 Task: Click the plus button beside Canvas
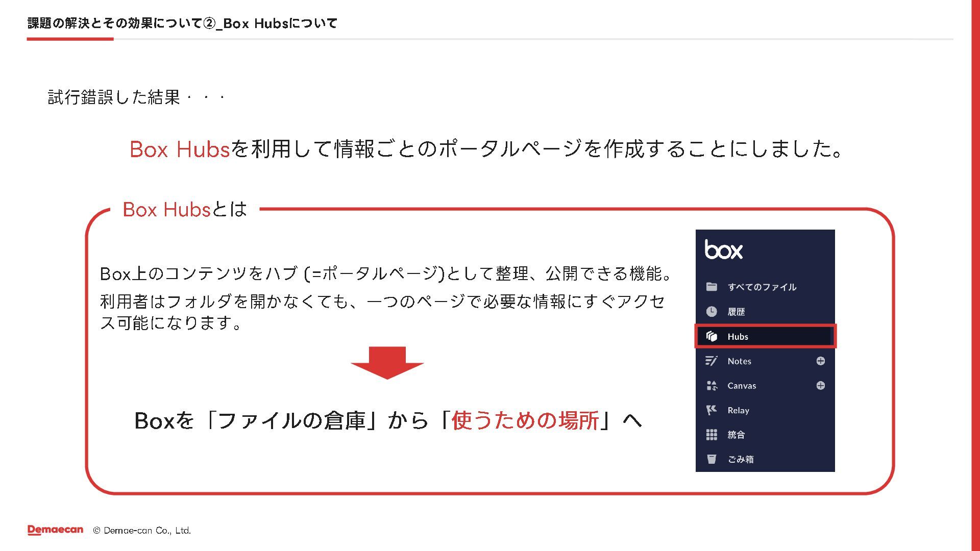pos(820,386)
